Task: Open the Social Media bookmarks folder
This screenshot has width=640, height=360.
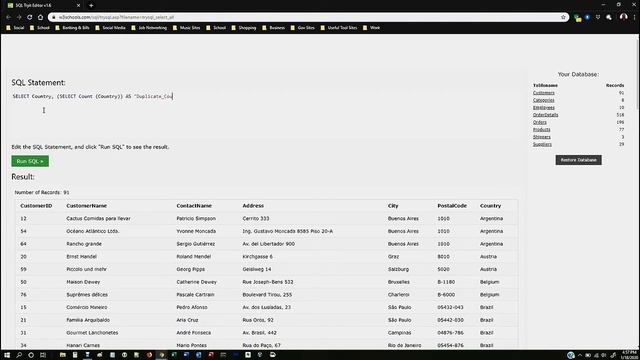Action: pos(110,28)
